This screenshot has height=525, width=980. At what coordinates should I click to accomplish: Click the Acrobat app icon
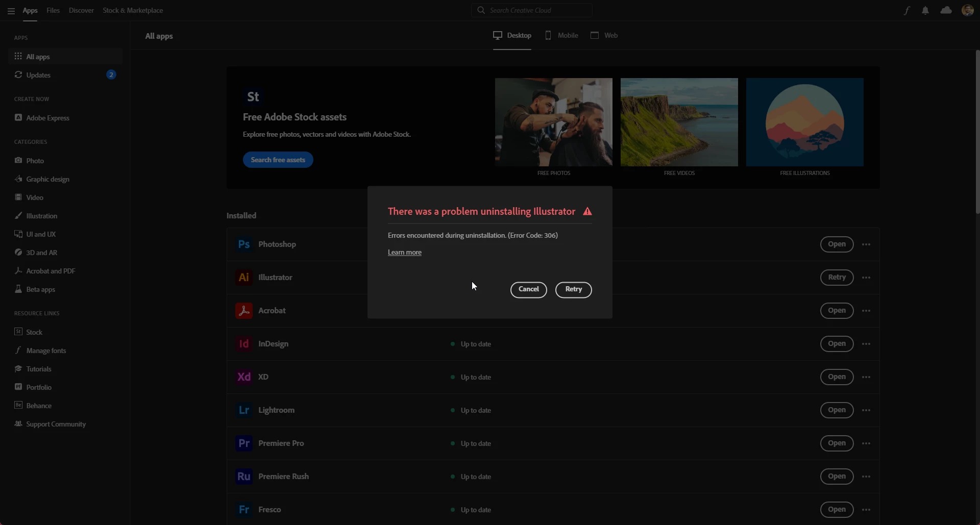click(x=244, y=311)
